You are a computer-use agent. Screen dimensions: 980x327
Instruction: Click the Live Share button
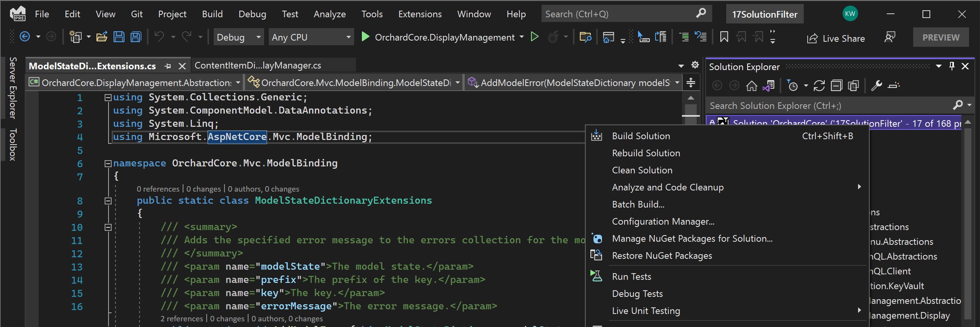835,38
